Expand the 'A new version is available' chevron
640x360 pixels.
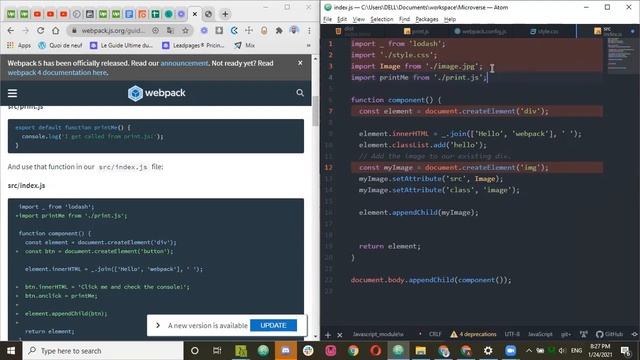[x=158, y=325]
